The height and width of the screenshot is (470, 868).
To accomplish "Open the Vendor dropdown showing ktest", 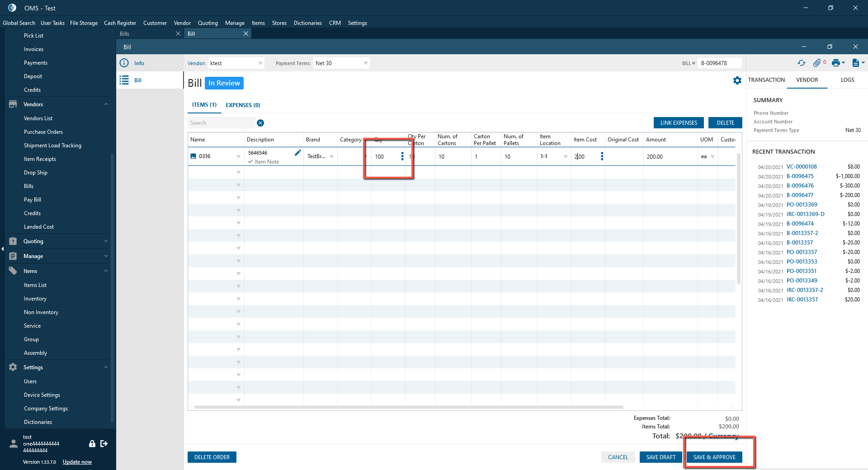I will click(x=260, y=63).
